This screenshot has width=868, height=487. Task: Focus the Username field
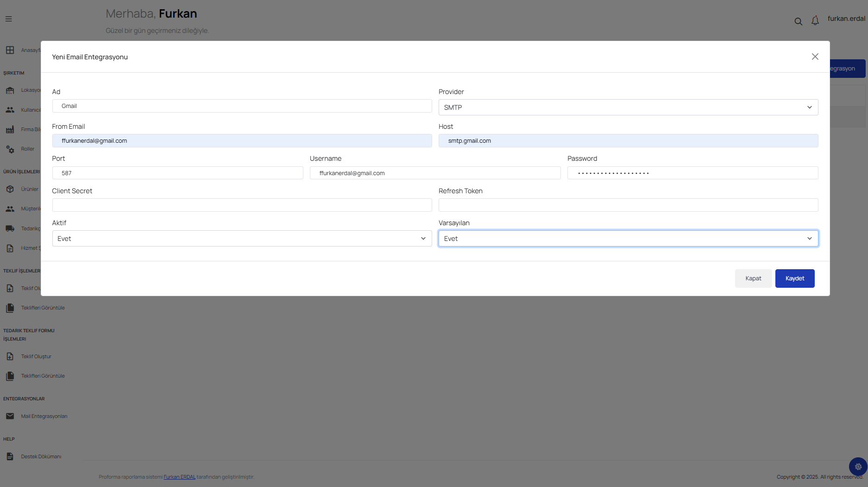point(435,173)
